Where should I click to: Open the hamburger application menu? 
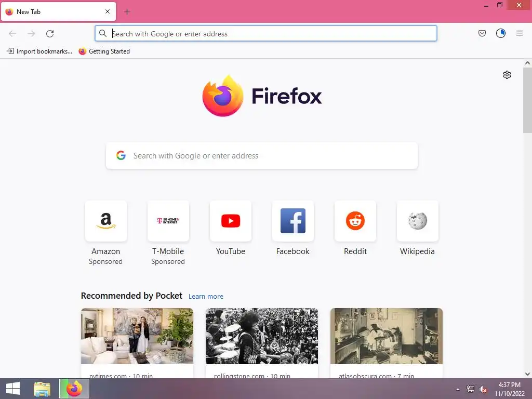[520, 33]
